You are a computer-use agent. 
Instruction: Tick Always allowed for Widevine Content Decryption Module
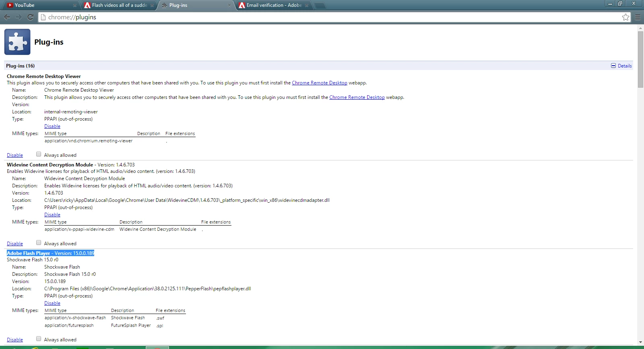pos(39,242)
